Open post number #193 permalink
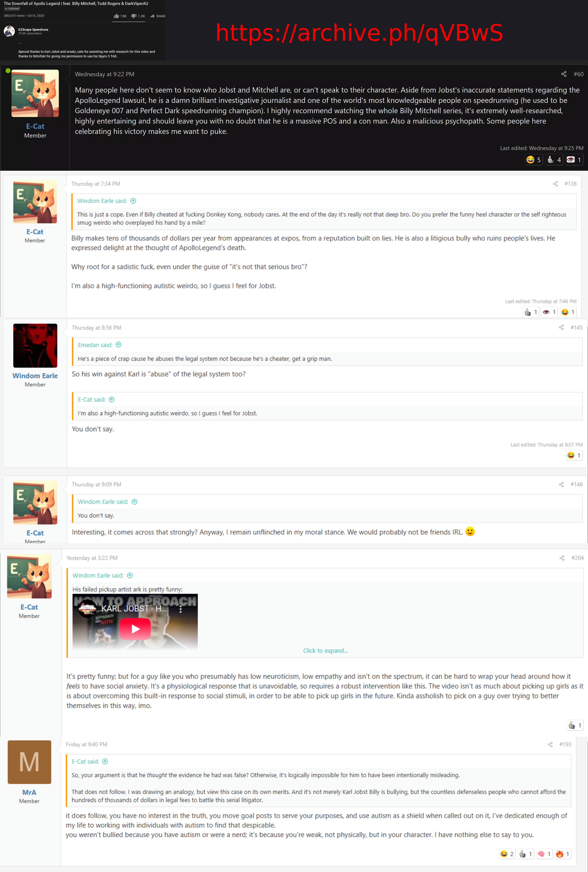This screenshot has height=872, width=588. pos(565,744)
